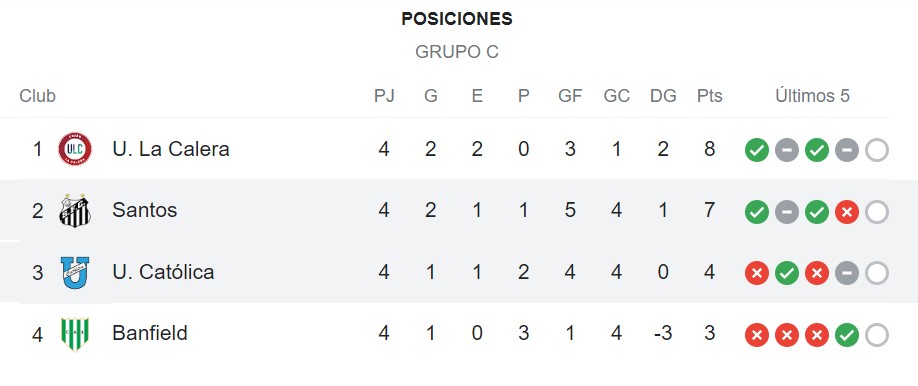918x386 pixels.
Task: Open the U. Católica team name
Action: coord(163,272)
